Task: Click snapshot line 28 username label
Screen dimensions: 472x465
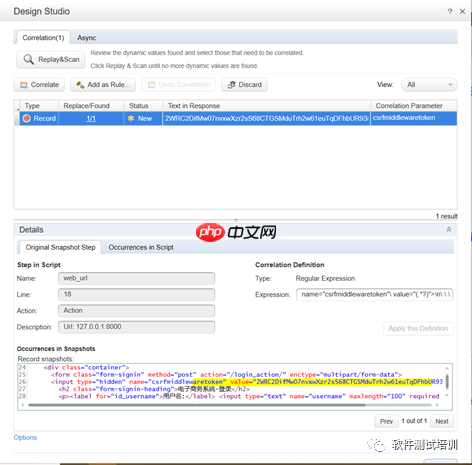Action: [137, 396]
